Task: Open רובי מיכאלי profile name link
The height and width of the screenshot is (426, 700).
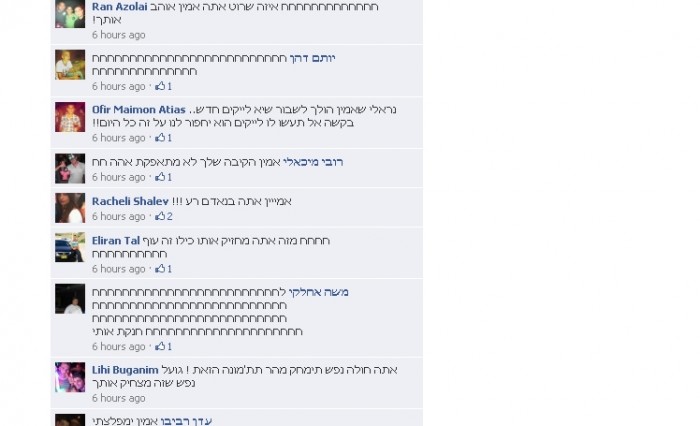Action: [x=313, y=162]
